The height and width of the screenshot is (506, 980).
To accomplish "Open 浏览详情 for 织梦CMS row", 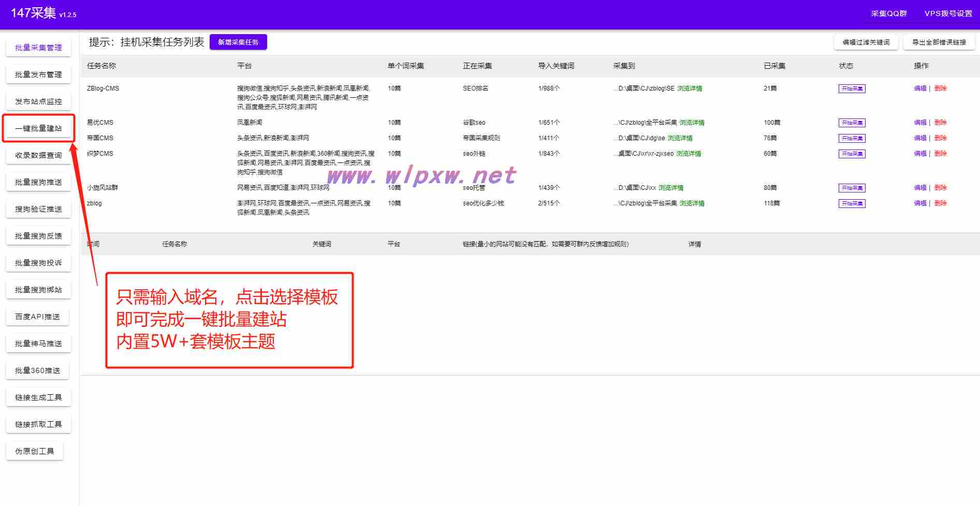I will (689, 154).
